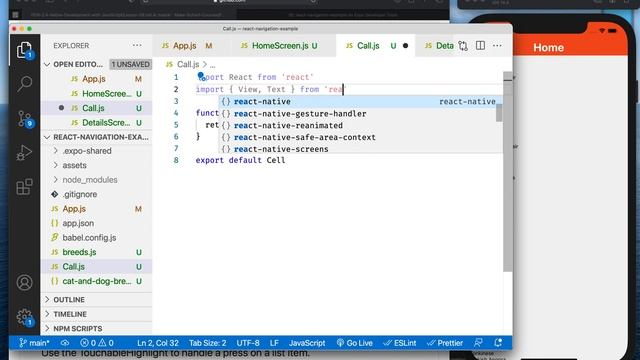
Task: Open app.json file
Action: click(x=96, y=223)
